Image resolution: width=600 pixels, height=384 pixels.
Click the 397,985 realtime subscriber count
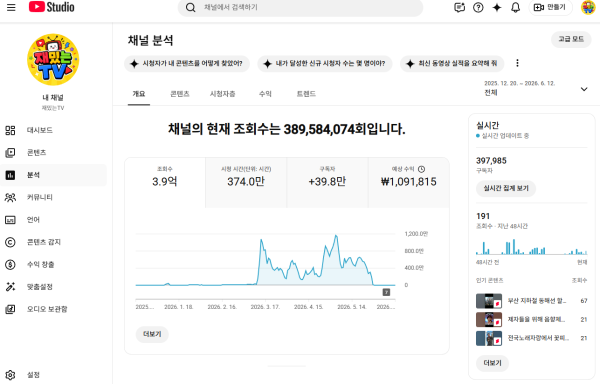[x=491, y=161]
